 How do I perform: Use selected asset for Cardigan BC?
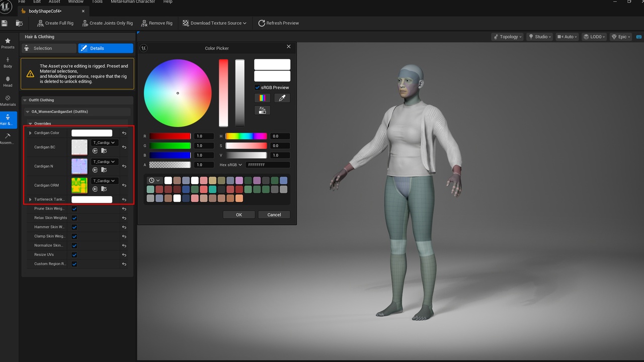click(95, 150)
